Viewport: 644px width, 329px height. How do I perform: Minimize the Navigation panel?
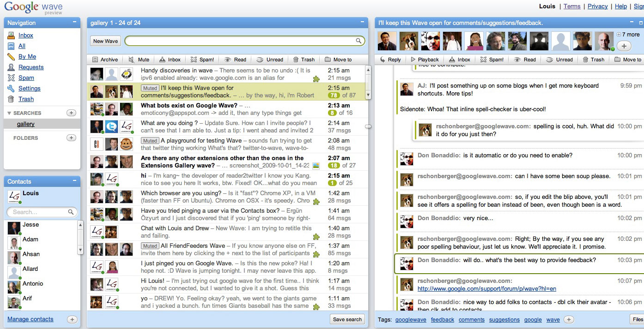75,22
